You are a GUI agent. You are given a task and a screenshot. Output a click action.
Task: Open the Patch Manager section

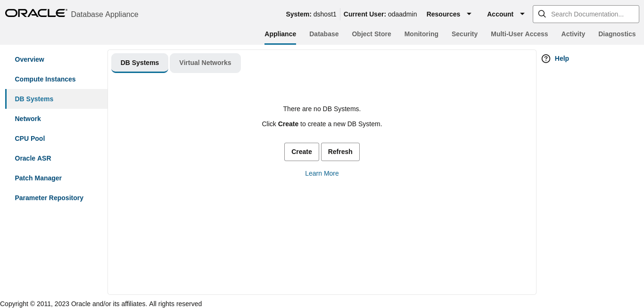pos(38,178)
